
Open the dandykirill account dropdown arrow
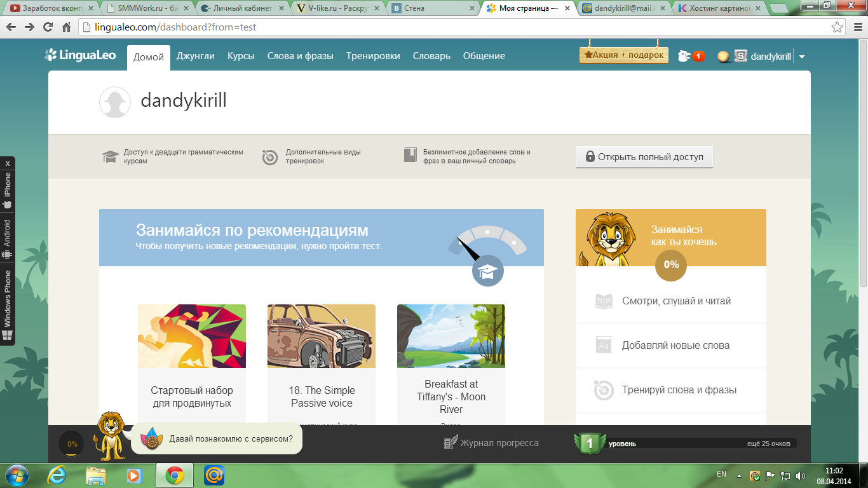click(802, 57)
